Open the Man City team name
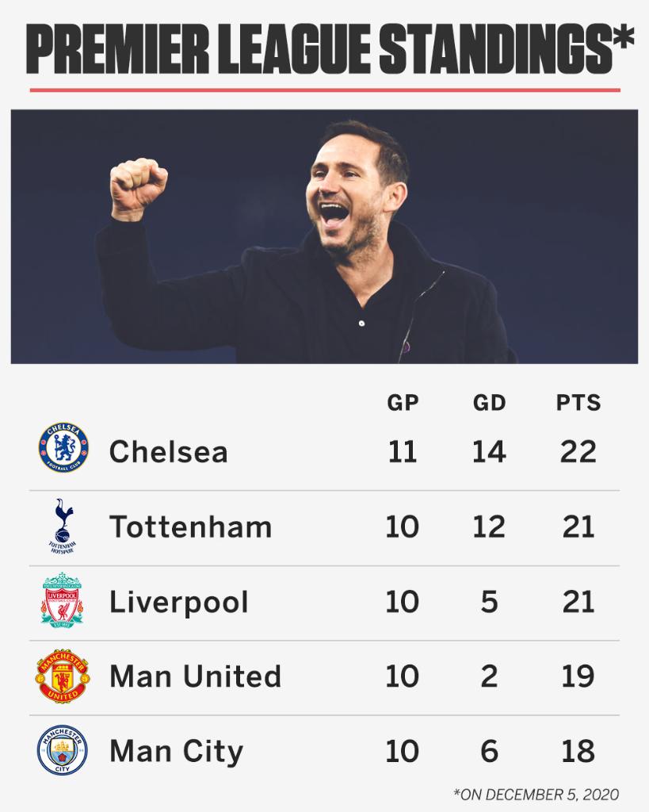This screenshot has width=649, height=812. (176, 752)
